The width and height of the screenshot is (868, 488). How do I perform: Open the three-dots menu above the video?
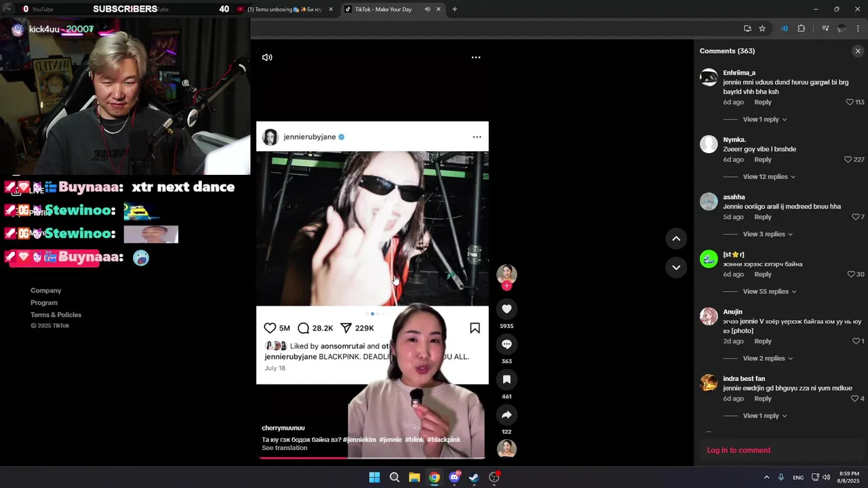476,58
